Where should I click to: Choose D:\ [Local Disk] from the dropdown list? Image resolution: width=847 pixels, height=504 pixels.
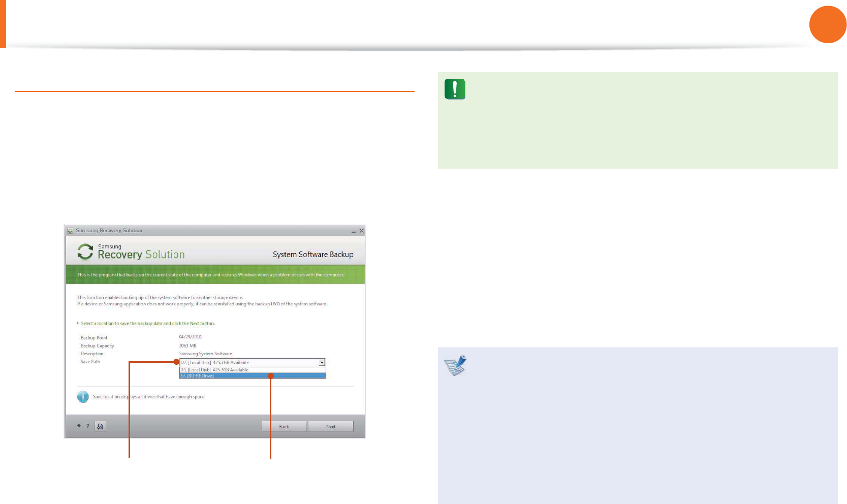tap(253, 370)
